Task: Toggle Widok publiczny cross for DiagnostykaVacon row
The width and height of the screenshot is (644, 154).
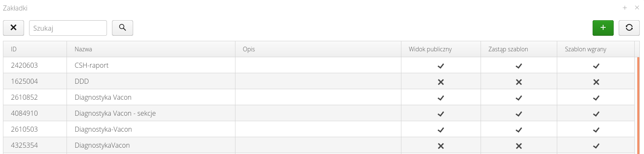Action: 441,146
